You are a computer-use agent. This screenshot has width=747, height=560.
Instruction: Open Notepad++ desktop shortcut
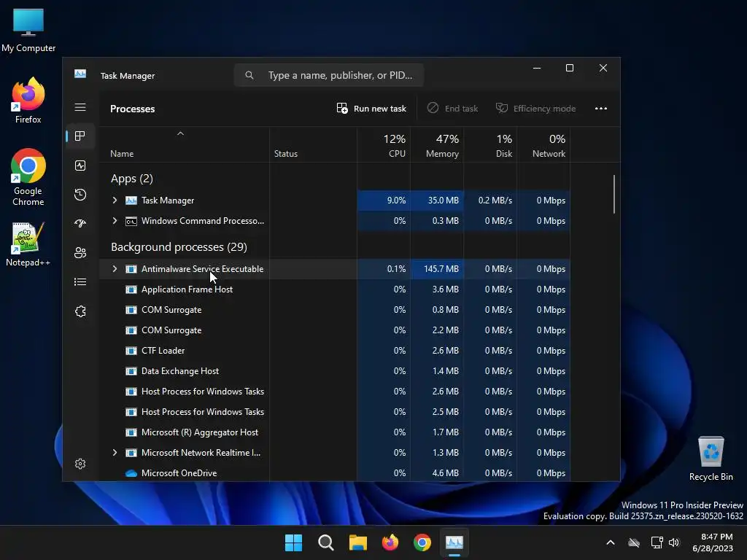(x=28, y=244)
